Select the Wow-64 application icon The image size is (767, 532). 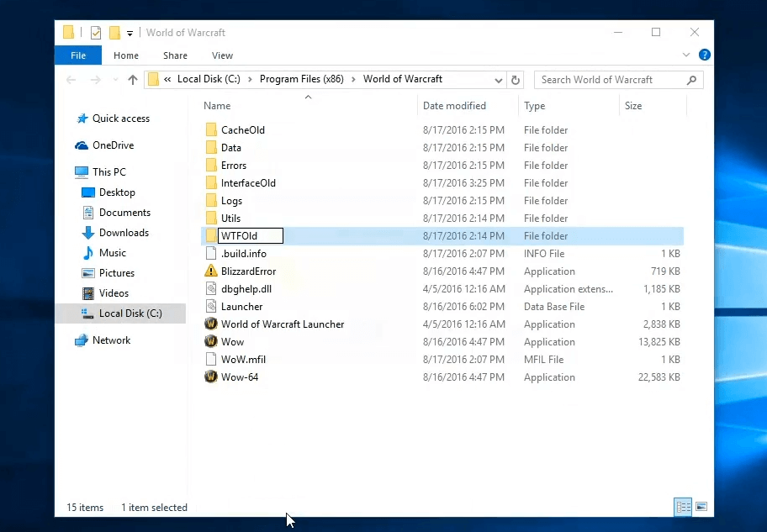(211, 377)
